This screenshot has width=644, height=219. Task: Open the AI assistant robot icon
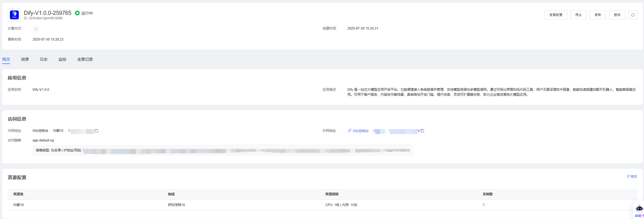639,209
